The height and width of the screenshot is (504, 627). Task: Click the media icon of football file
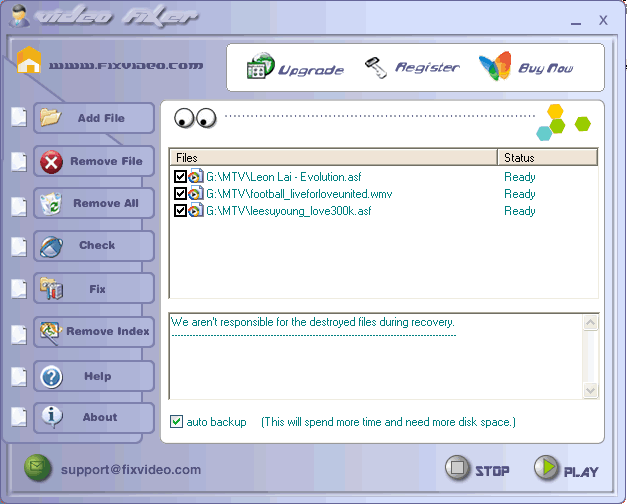(x=196, y=194)
